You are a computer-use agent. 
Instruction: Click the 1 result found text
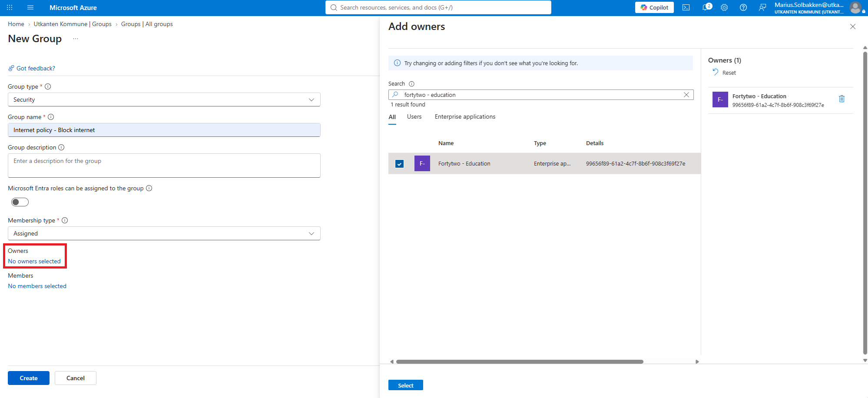pos(408,105)
